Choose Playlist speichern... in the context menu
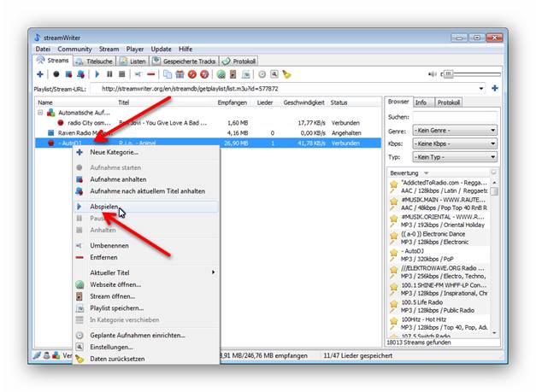Viewport: 536px width, 392px height. coord(146,308)
